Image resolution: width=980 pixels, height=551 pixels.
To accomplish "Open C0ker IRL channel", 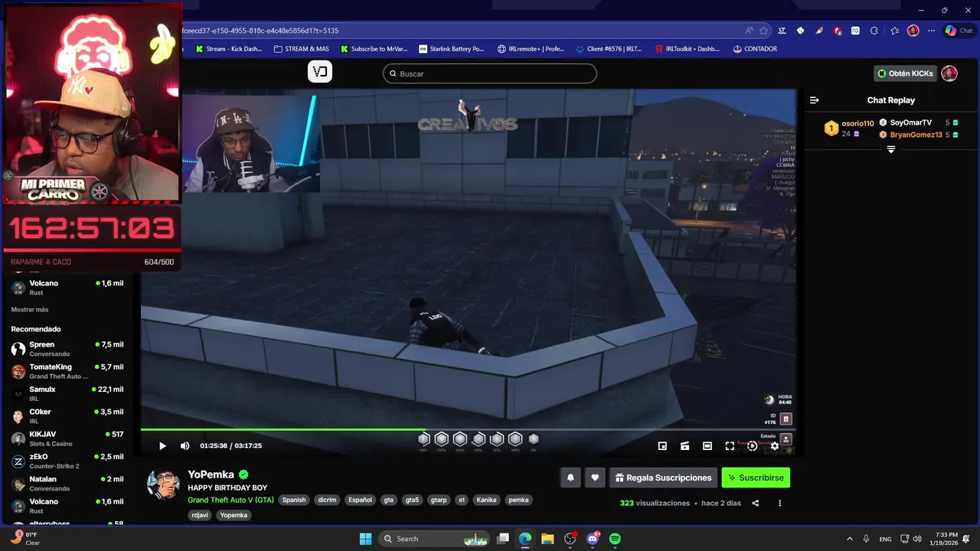I will 67,416.
